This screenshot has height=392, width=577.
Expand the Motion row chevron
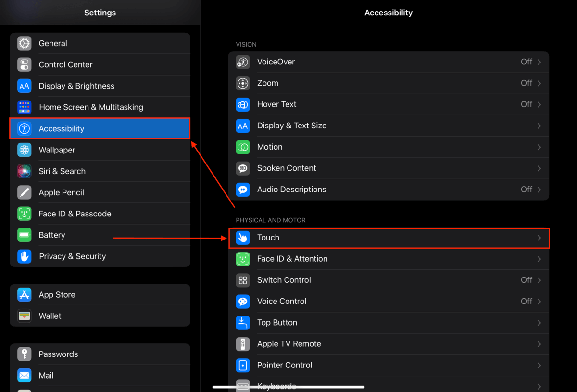(539, 147)
